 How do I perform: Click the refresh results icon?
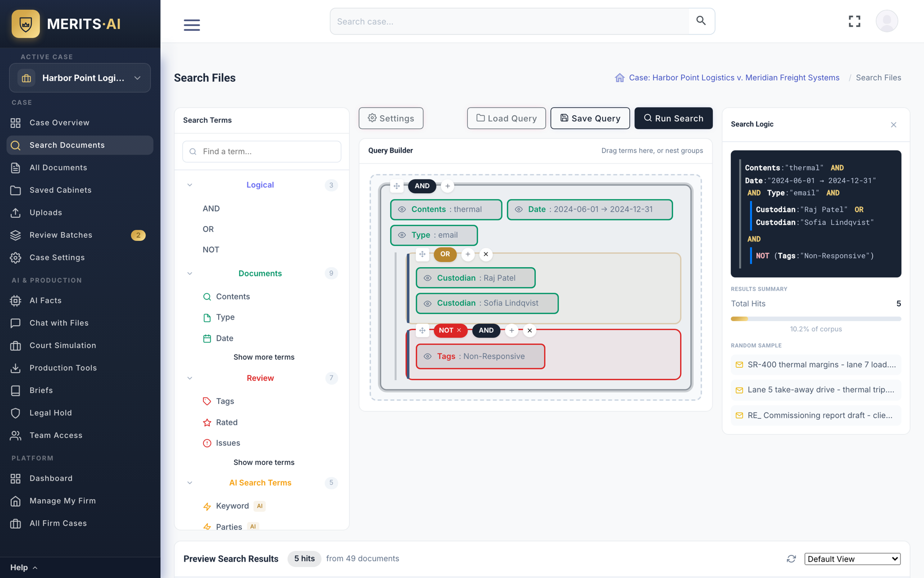click(x=792, y=558)
